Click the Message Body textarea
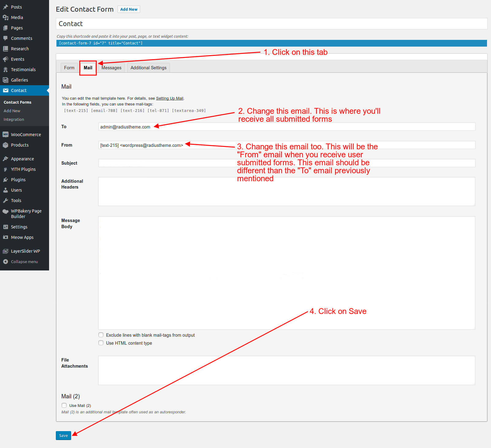This screenshot has width=491, height=448. [287, 273]
